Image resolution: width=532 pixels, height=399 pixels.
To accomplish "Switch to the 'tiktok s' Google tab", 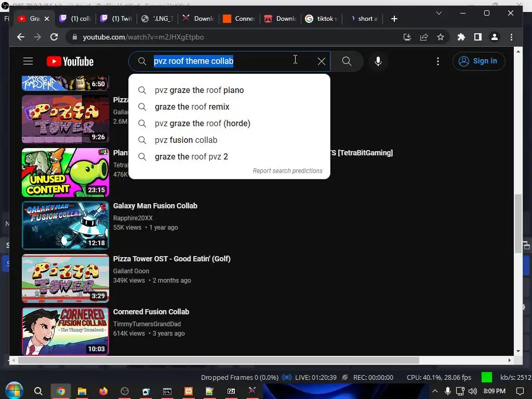I will [322, 19].
